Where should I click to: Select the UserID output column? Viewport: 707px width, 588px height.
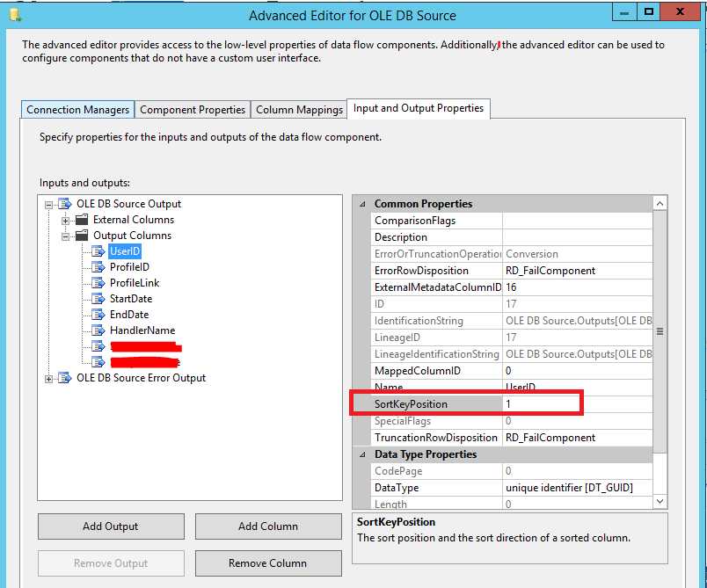tap(125, 251)
